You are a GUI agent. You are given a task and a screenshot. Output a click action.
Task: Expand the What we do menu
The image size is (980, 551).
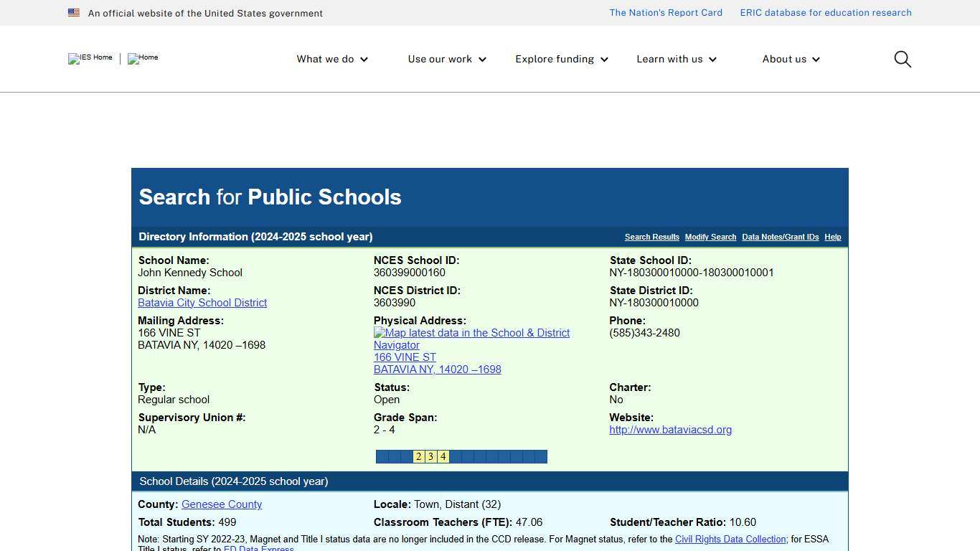pos(331,59)
